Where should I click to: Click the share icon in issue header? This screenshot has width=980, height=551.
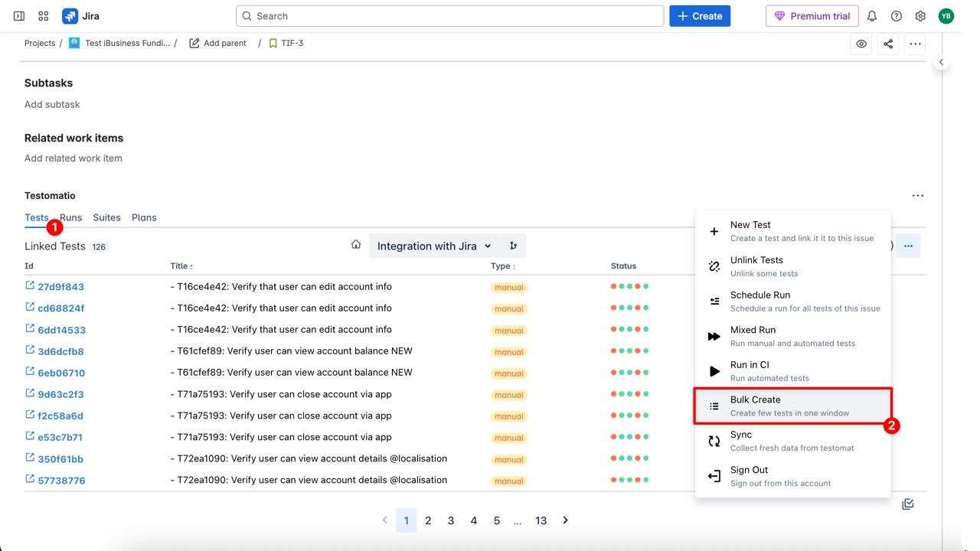(888, 44)
